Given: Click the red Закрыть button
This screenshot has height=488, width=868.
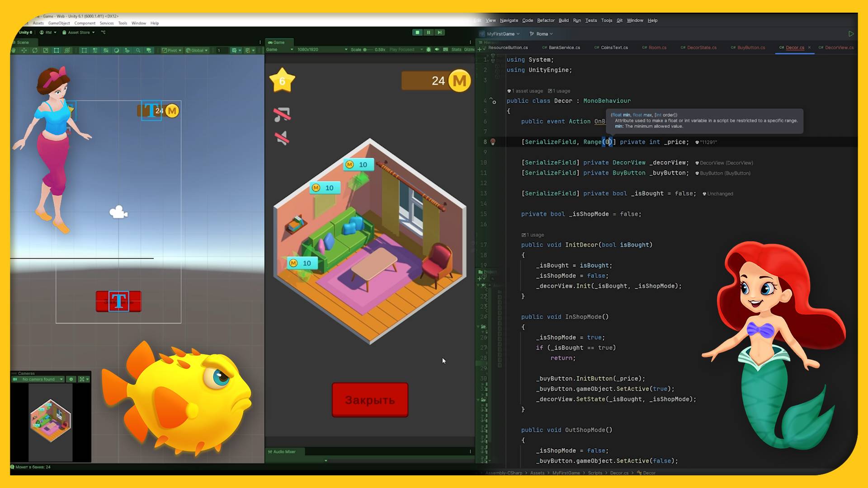Looking at the screenshot, I should pos(370,400).
